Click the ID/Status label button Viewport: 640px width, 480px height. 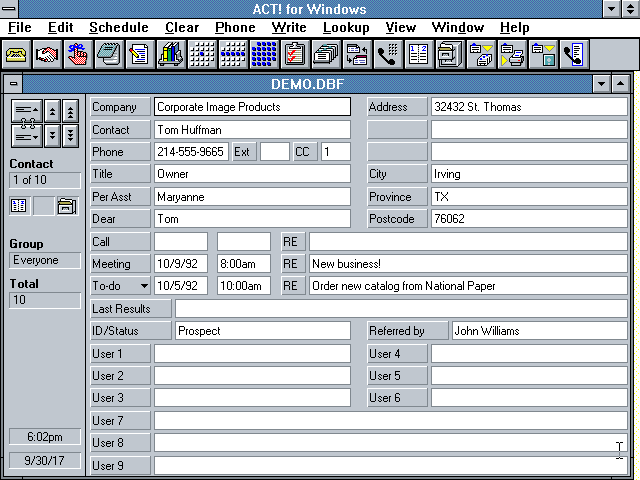click(x=131, y=331)
